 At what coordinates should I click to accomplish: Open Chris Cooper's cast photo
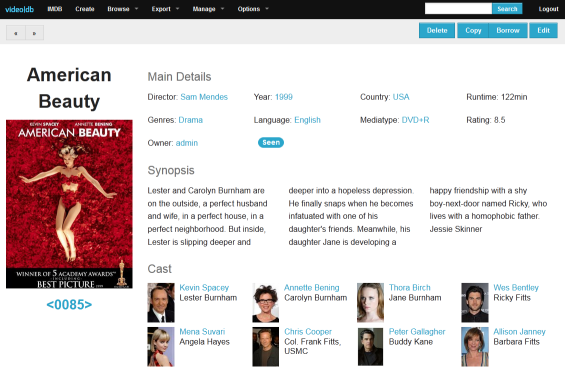pyautogui.click(x=266, y=347)
